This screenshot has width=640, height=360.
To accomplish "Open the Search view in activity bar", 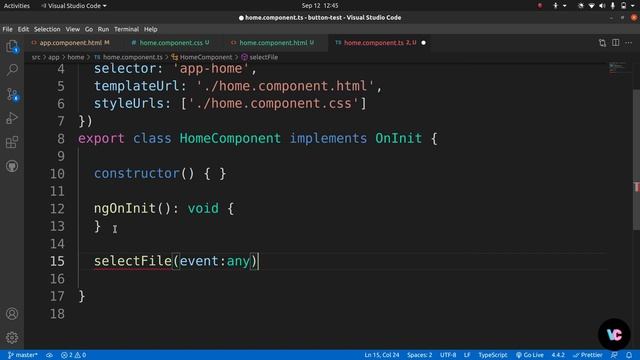I will click(12, 69).
